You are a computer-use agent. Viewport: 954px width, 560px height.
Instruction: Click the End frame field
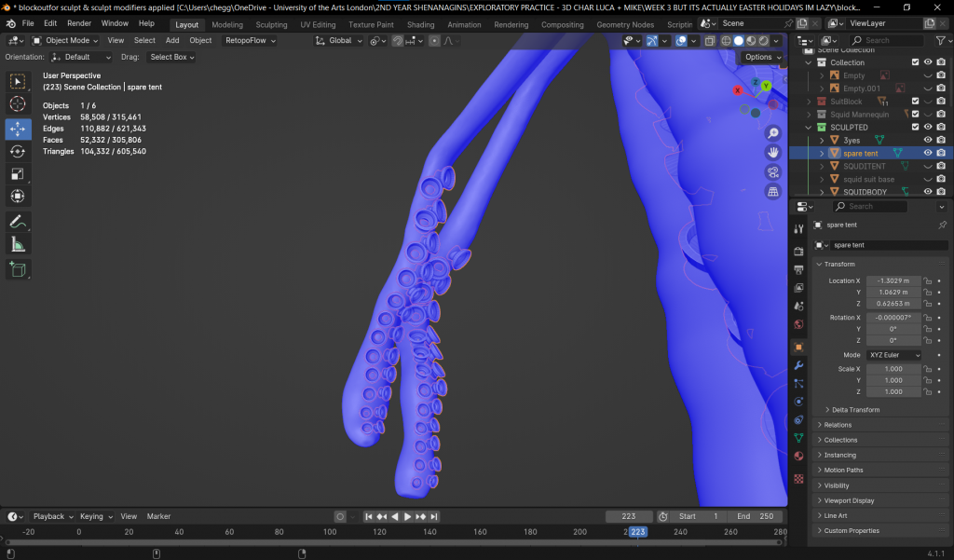click(x=756, y=517)
